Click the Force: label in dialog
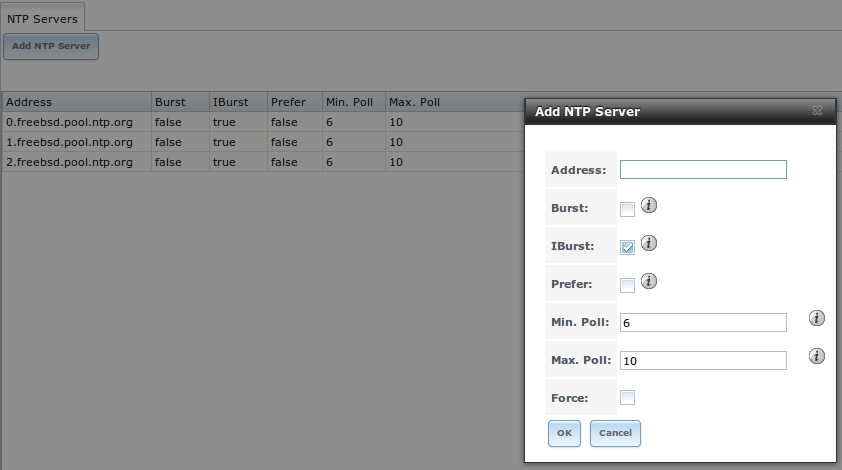The width and height of the screenshot is (842, 470). pos(569,398)
